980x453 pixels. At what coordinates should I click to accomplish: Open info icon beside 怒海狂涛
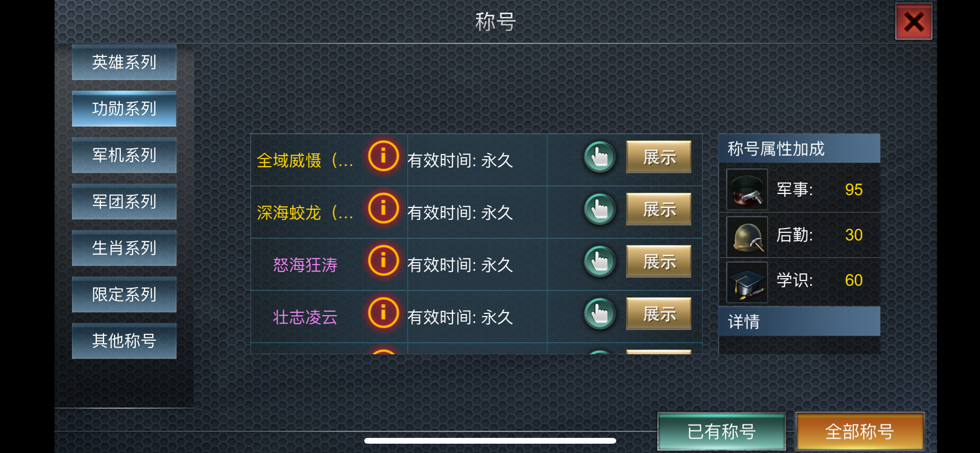tap(383, 261)
